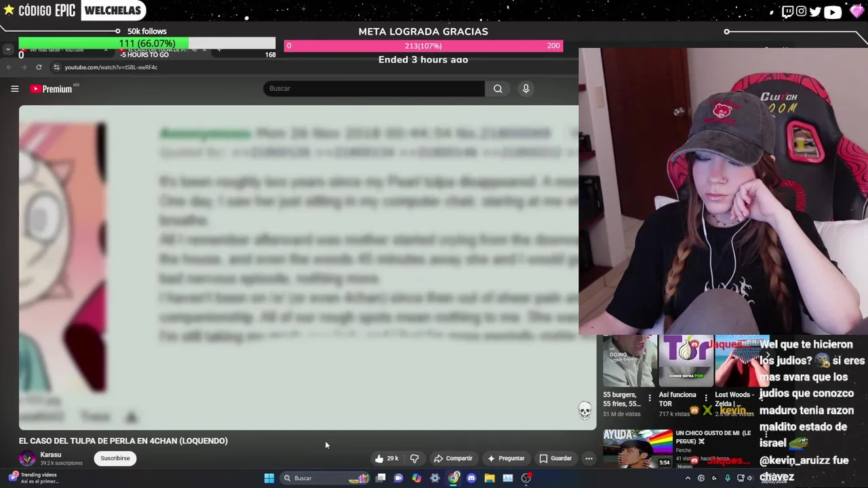
Task: Open the tray microphone indicator
Action: (728, 478)
